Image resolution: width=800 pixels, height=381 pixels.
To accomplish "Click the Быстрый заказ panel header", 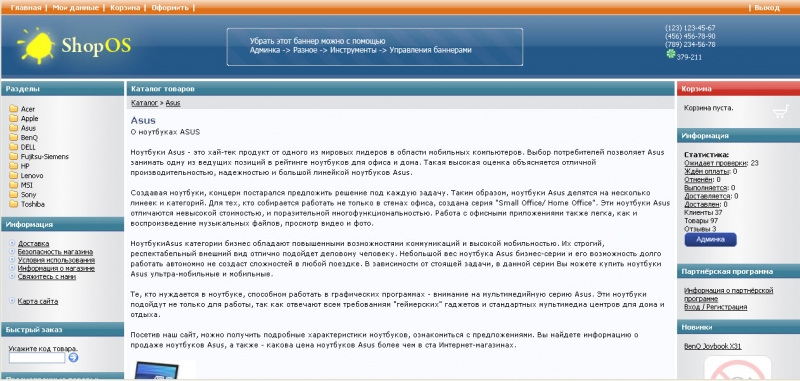I will [62, 329].
